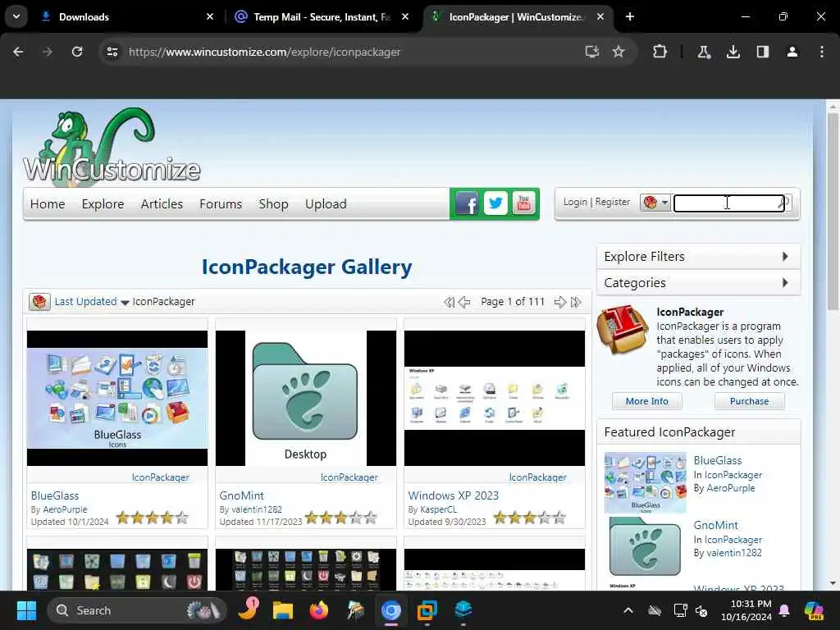Open the browser Extensions puzzle icon
This screenshot has width=840, height=630.
tap(660, 52)
